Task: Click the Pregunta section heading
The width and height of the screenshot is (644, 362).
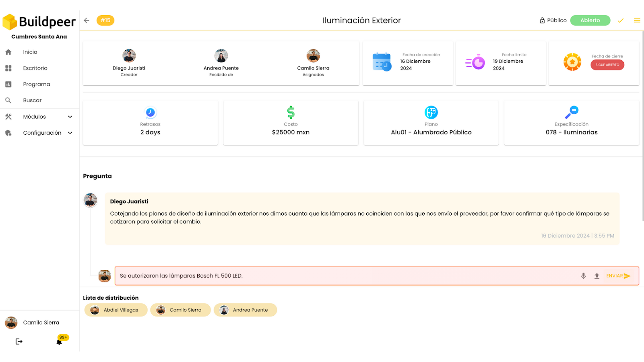Action: (97, 176)
